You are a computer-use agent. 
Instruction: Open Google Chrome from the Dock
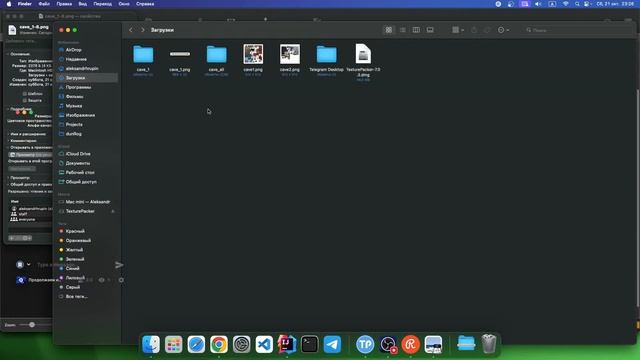click(219, 344)
